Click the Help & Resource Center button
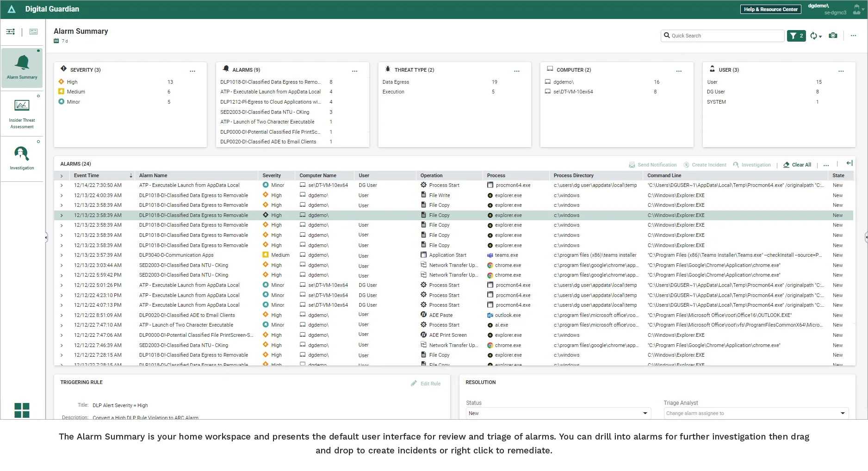Viewport: 868px width, 471px height. [770, 9]
